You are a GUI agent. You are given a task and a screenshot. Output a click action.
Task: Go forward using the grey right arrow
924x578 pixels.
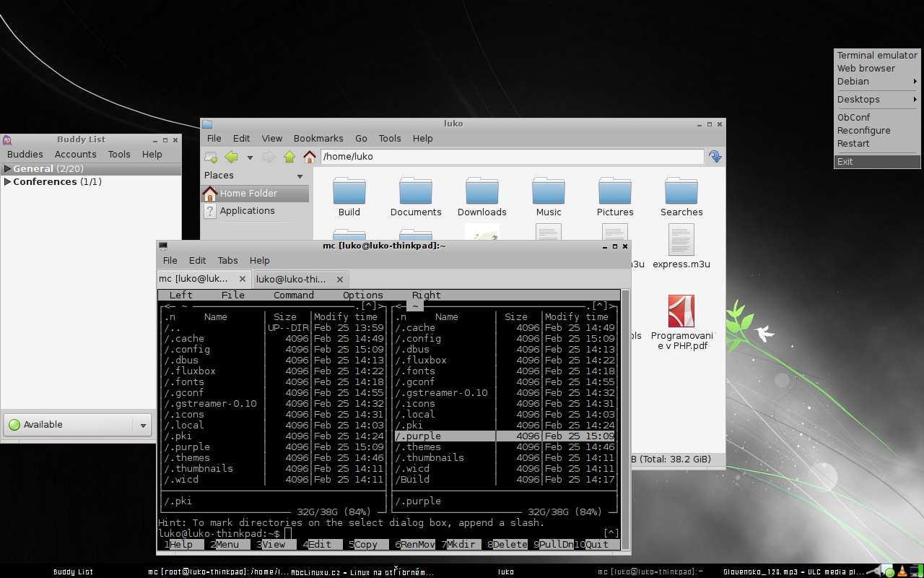point(269,157)
